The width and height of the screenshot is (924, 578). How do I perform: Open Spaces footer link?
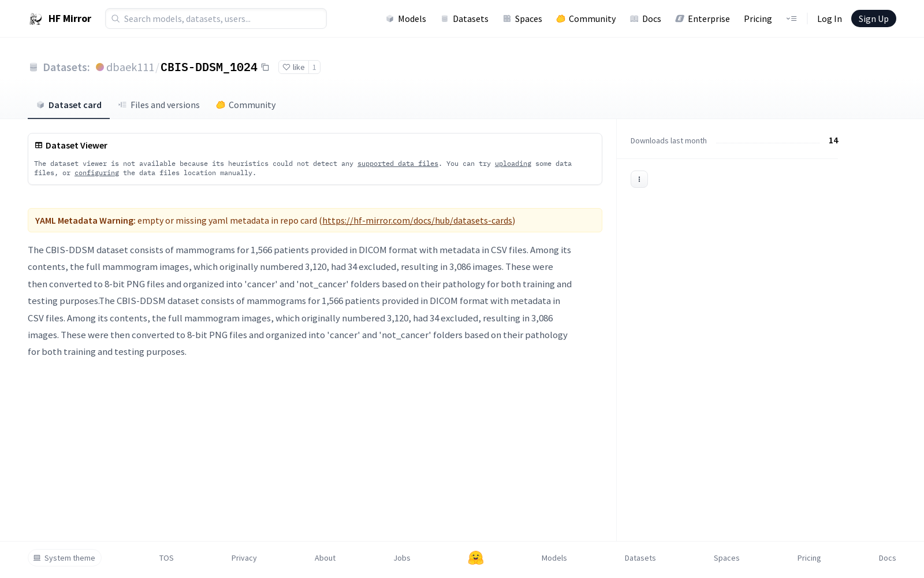pyautogui.click(x=726, y=558)
